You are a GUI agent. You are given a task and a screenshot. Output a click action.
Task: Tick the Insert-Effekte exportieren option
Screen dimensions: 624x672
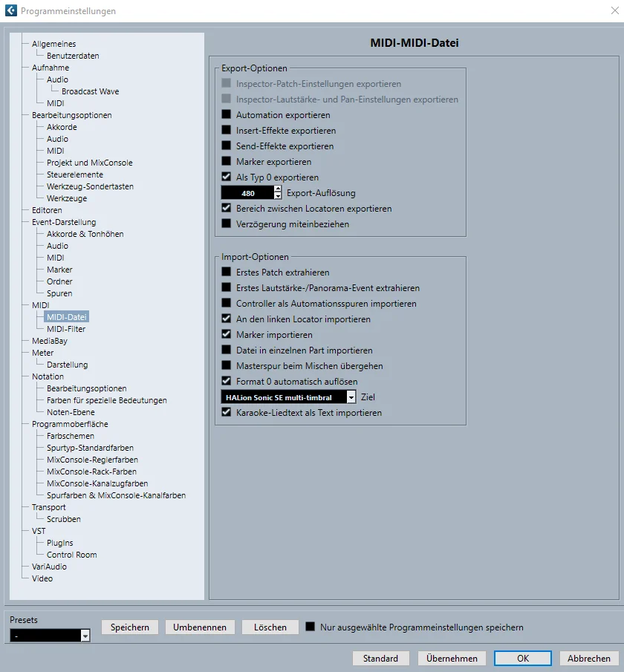point(226,130)
